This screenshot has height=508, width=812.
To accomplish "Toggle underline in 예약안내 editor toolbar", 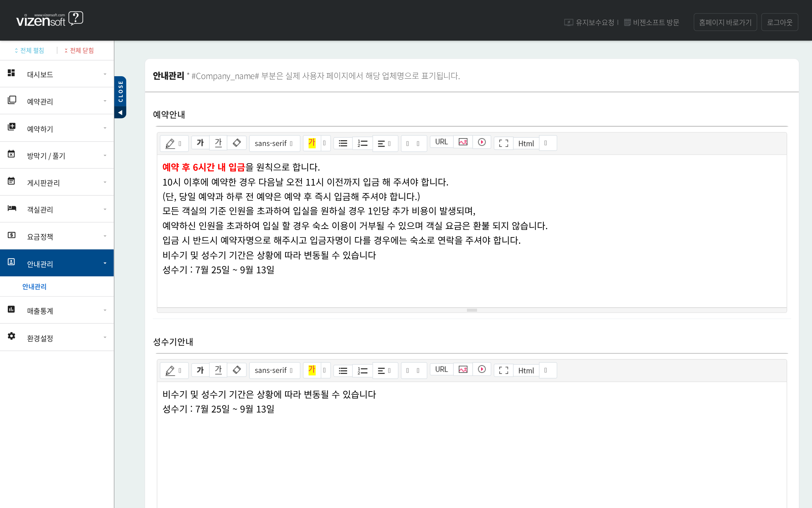I will 218,143.
